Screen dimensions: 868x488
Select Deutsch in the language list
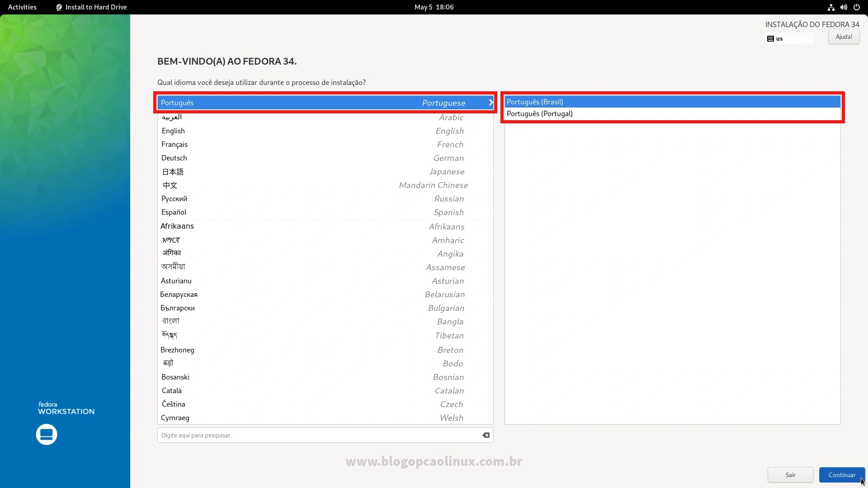click(x=325, y=158)
